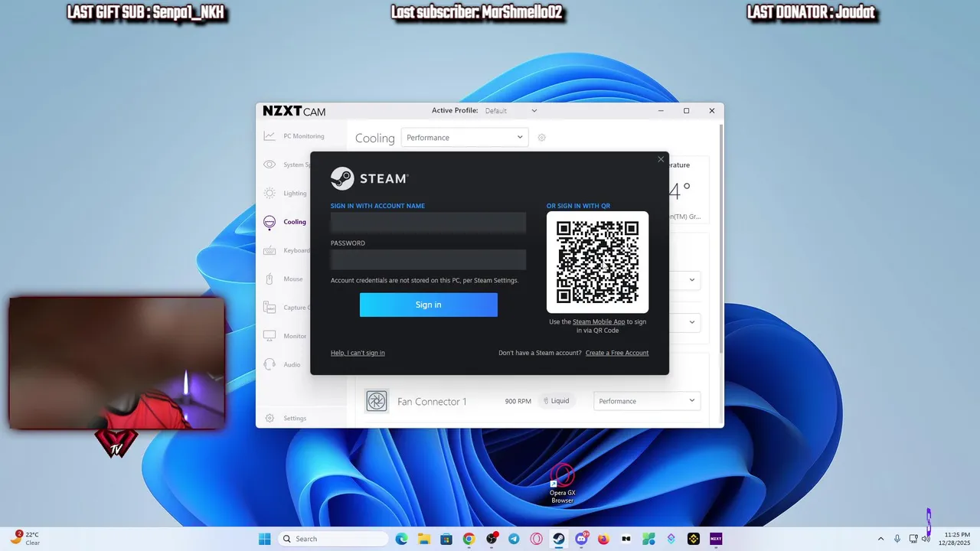The image size is (980, 551).
Task: Click the Cooling icon in sidebar
Action: (269, 222)
